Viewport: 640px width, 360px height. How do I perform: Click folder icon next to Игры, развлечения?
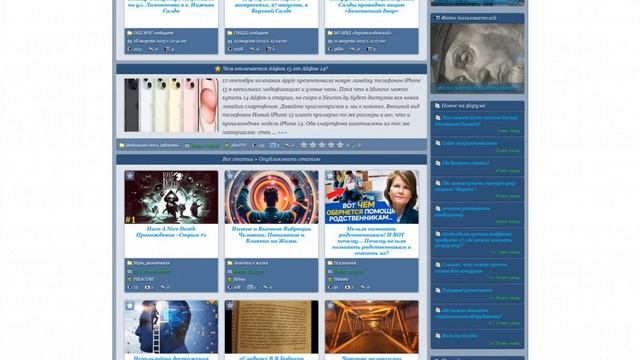point(129,263)
